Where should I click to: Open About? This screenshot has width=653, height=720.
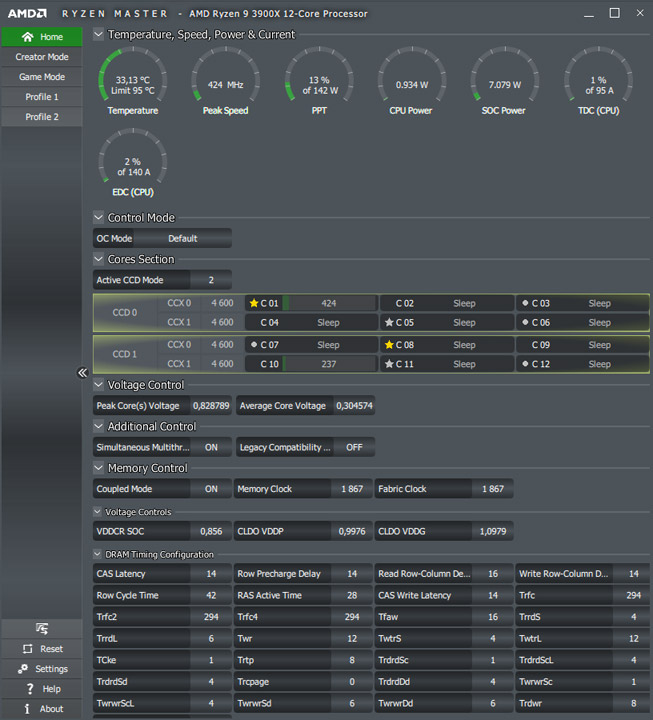coord(42,709)
